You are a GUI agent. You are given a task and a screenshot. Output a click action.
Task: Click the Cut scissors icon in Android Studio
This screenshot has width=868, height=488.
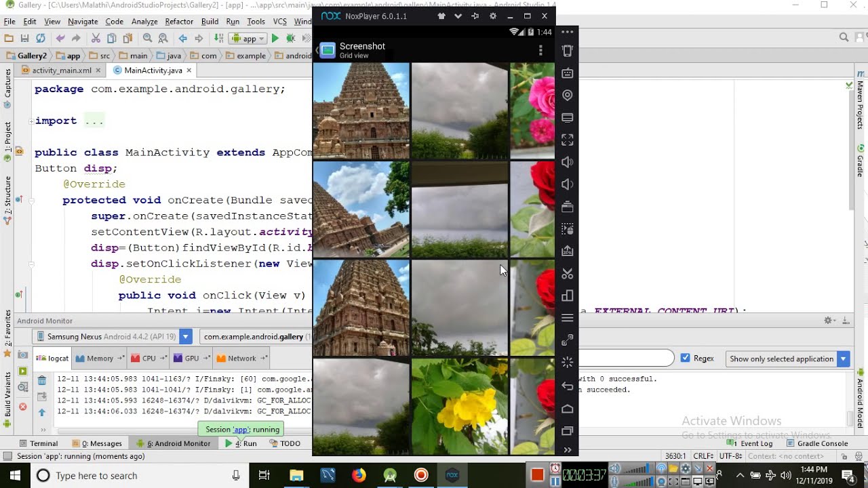(96, 39)
